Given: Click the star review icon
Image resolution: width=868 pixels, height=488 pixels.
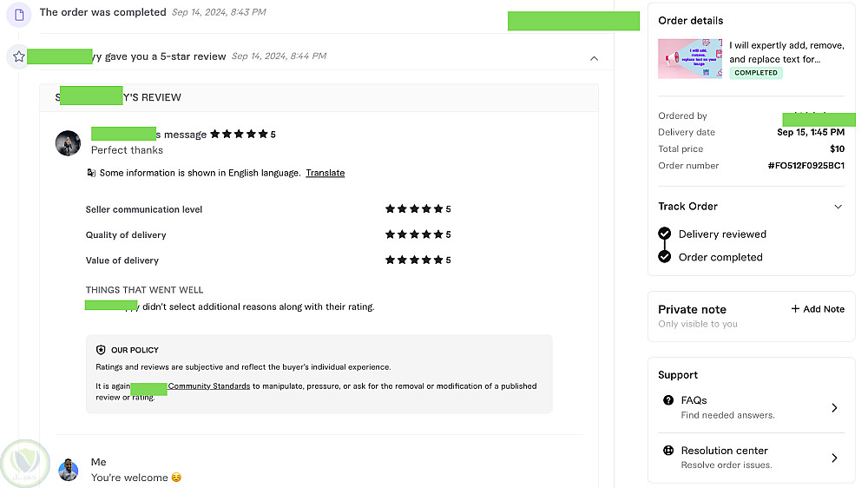Looking at the screenshot, I should [x=18, y=56].
